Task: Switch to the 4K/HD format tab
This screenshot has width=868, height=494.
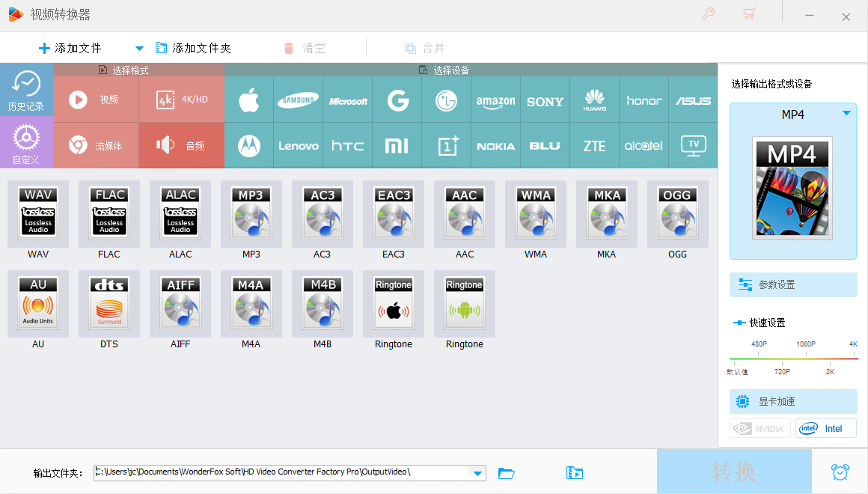Action: pyautogui.click(x=182, y=100)
